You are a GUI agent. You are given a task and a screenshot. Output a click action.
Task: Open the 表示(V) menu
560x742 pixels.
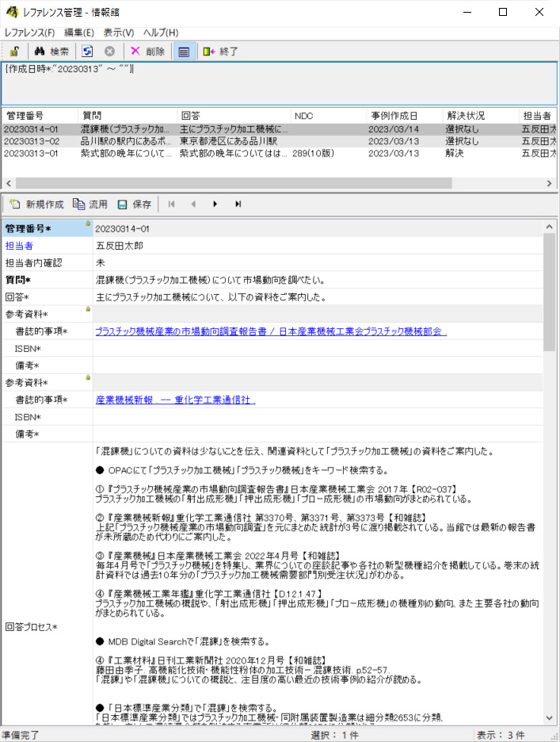tap(119, 33)
